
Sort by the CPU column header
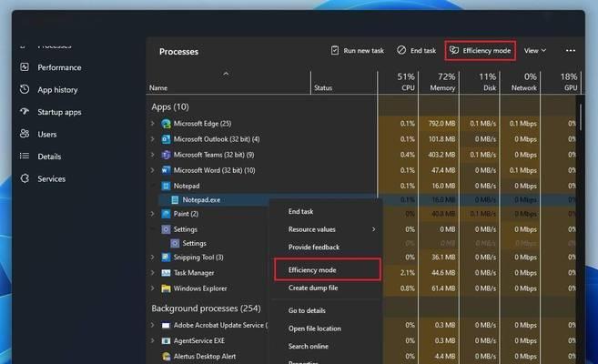[x=408, y=87]
